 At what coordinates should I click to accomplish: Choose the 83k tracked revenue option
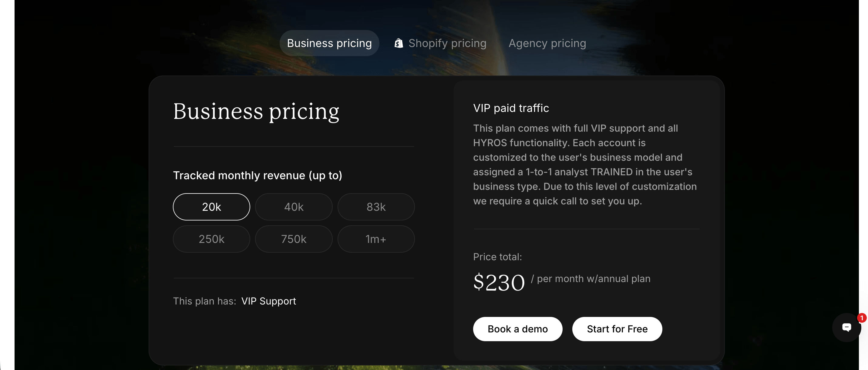tap(376, 207)
